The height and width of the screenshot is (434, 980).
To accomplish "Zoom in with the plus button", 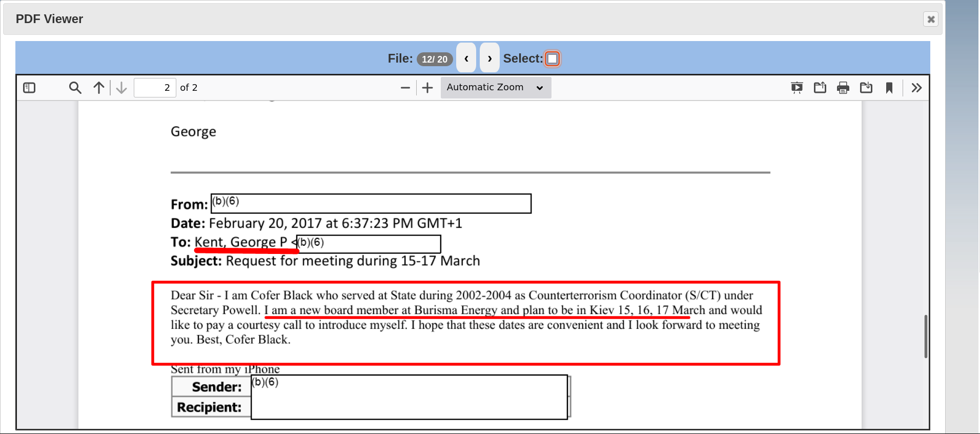I will 427,88.
